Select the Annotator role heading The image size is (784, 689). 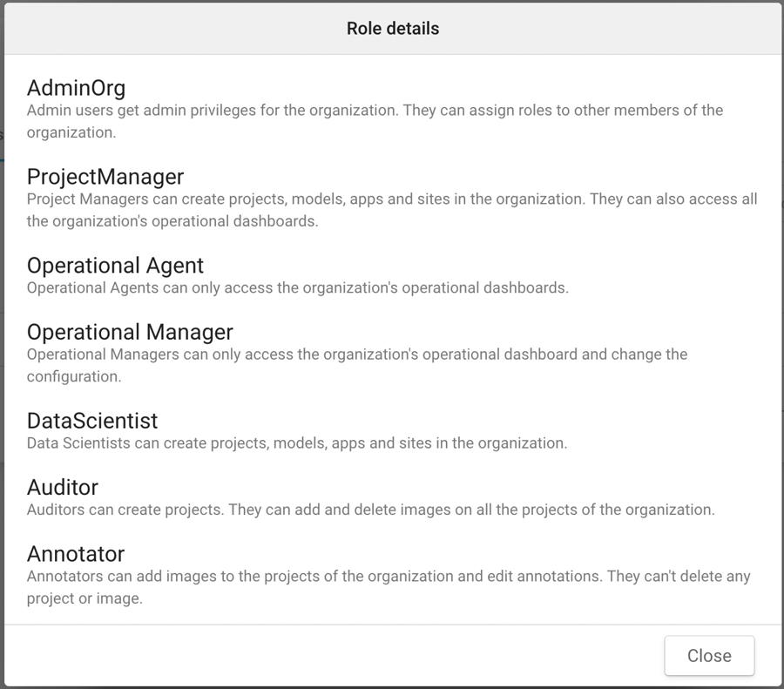(76, 554)
